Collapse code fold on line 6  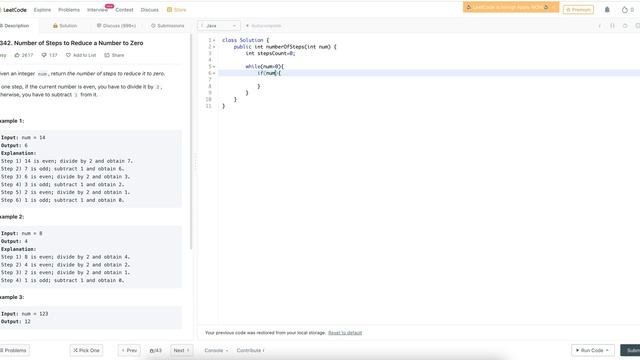(214, 73)
